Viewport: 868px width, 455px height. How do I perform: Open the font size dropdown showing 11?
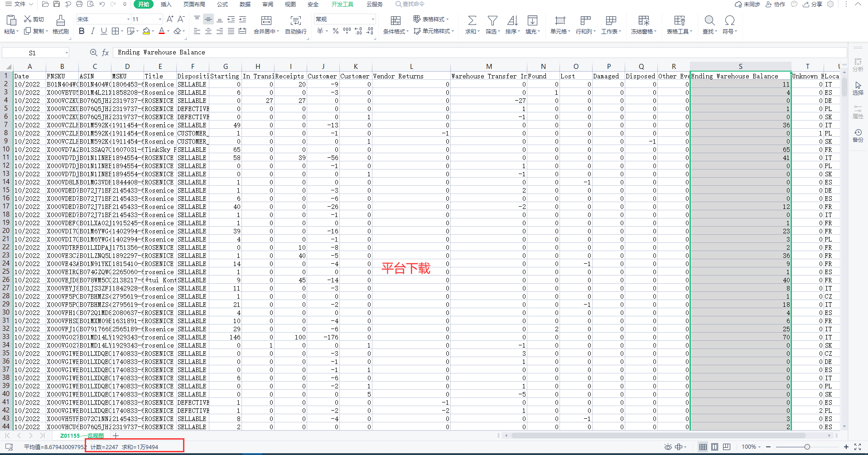click(160, 19)
